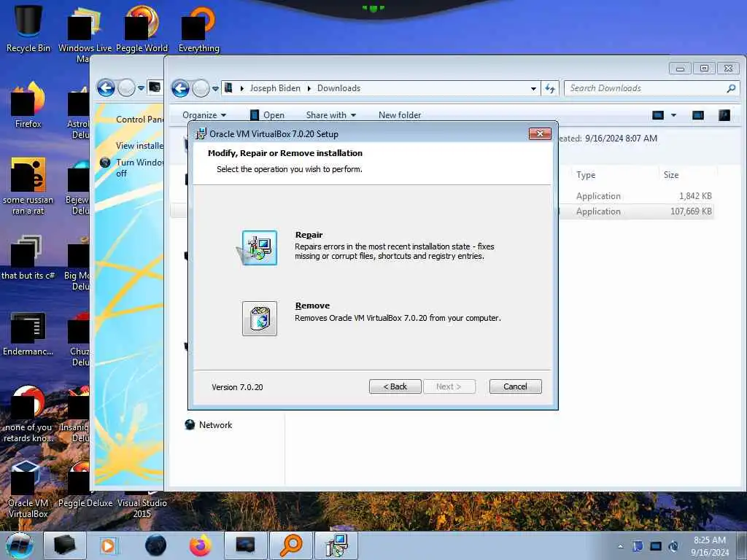Screen dimensions: 747x560
Task: Click the Control Panel Home link
Action: coord(139,120)
